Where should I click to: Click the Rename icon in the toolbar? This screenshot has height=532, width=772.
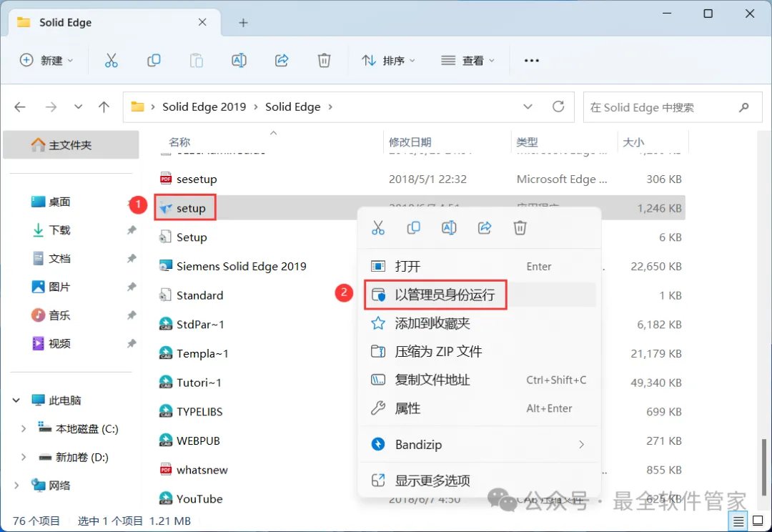coord(239,61)
